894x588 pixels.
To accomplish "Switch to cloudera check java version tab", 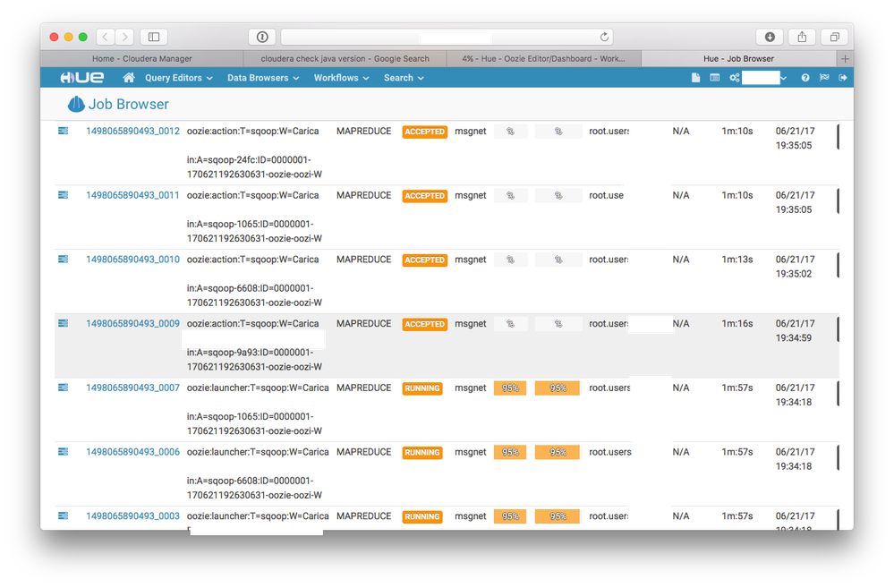I will [345, 59].
